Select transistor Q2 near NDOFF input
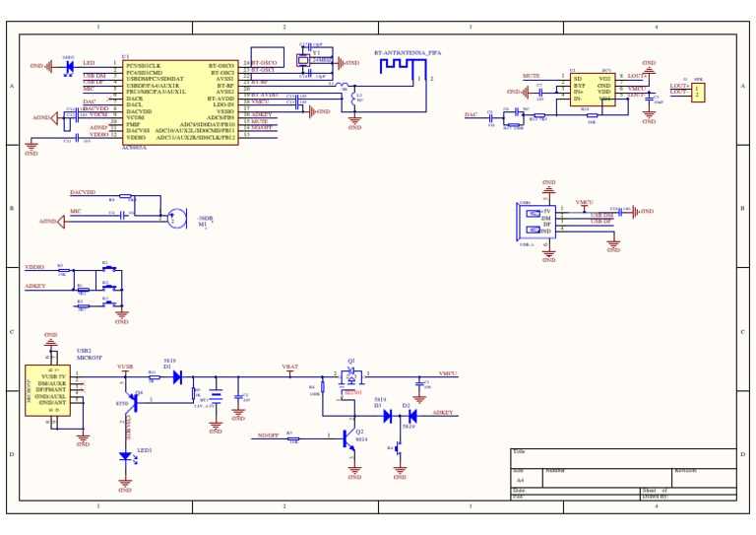 (x=348, y=438)
